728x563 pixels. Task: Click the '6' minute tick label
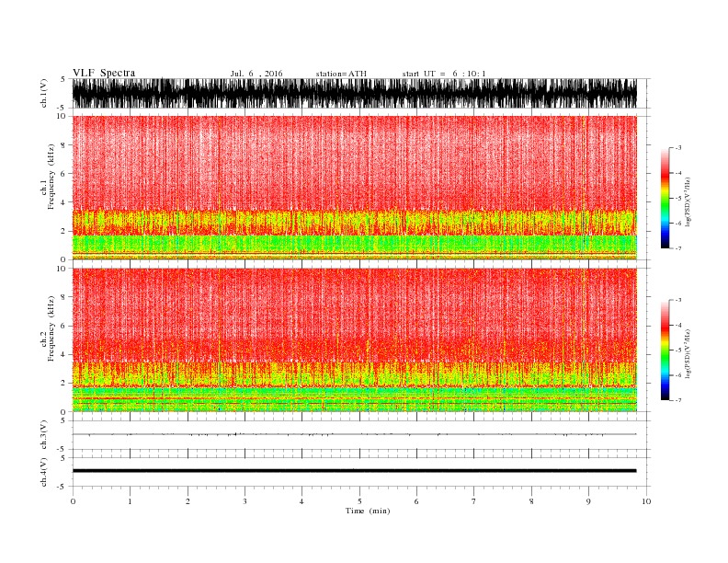pos(416,501)
